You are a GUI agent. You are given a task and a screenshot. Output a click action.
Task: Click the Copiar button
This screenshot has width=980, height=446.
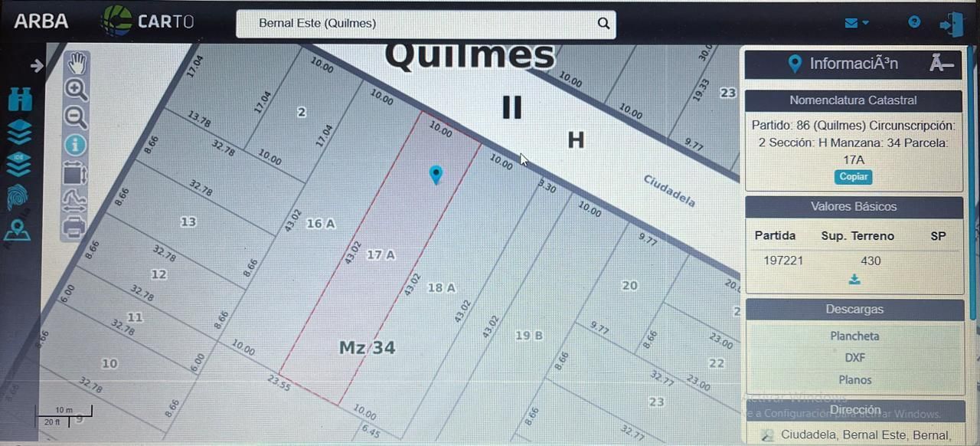tap(854, 177)
